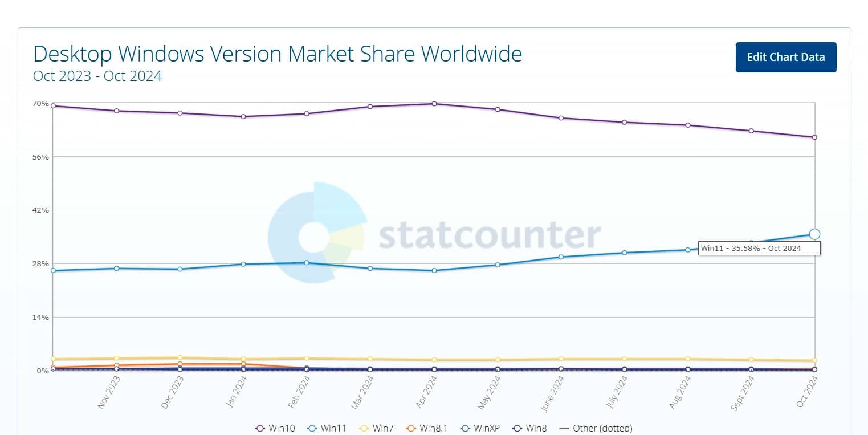Click the chart title heading text

(278, 54)
